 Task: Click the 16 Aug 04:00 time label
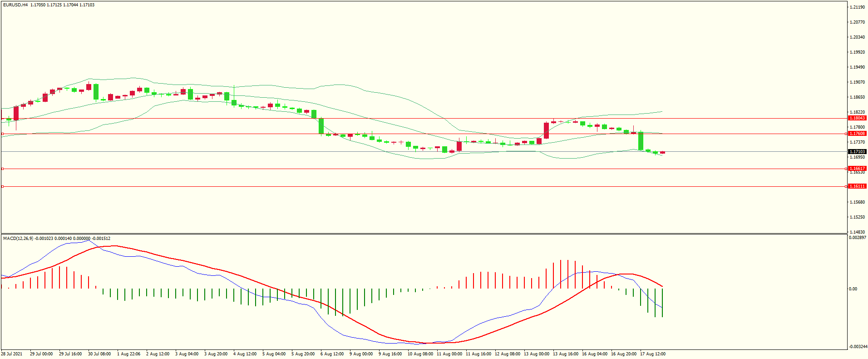point(595,354)
